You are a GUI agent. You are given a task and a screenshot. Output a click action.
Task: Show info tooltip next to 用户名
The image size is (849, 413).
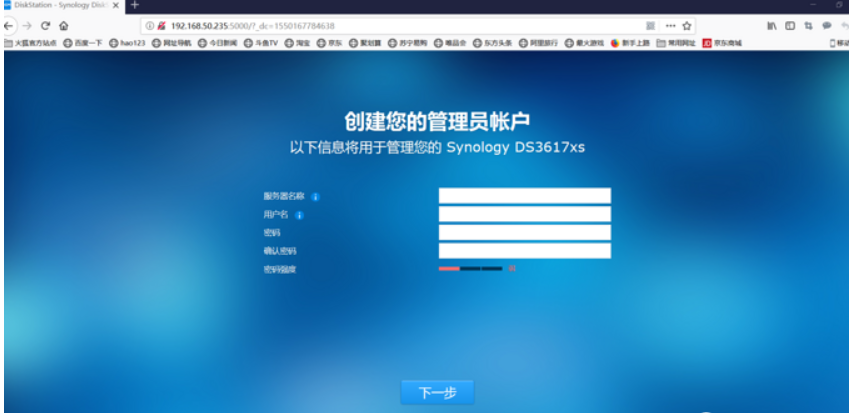coord(299,215)
